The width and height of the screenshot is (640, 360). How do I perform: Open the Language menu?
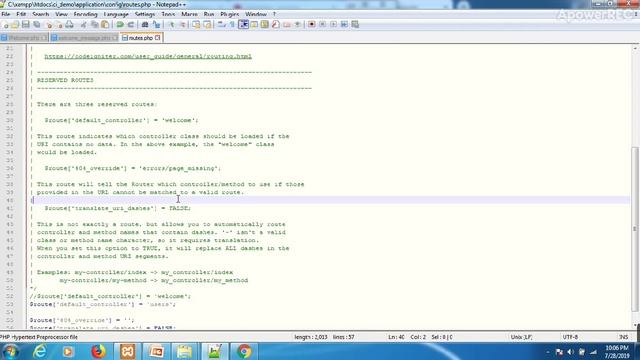click(116, 14)
